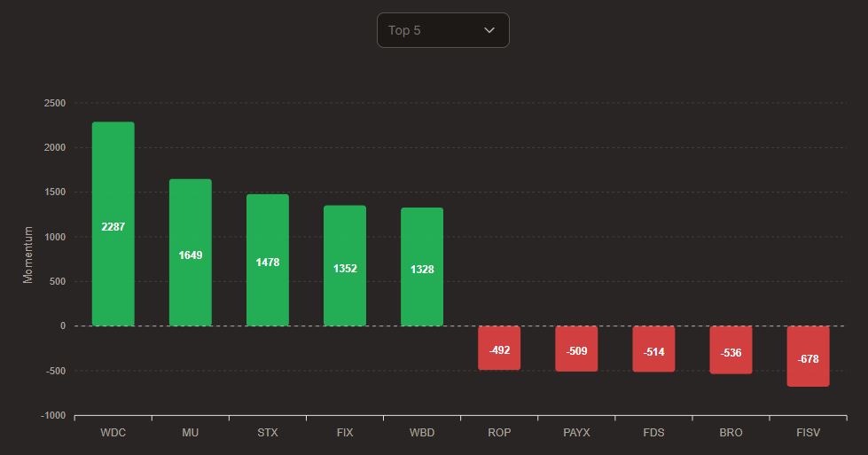
Task: Click the FISV bar showing -678
Action: [x=808, y=357]
